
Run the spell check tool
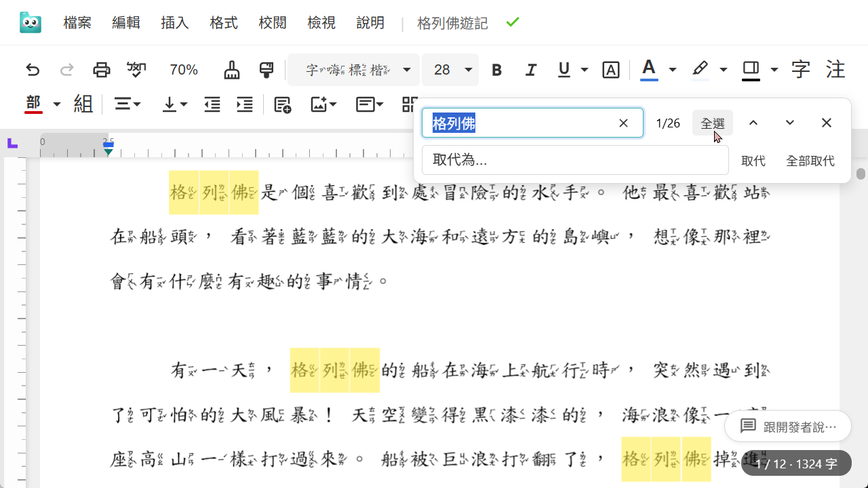click(x=136, y=70)
